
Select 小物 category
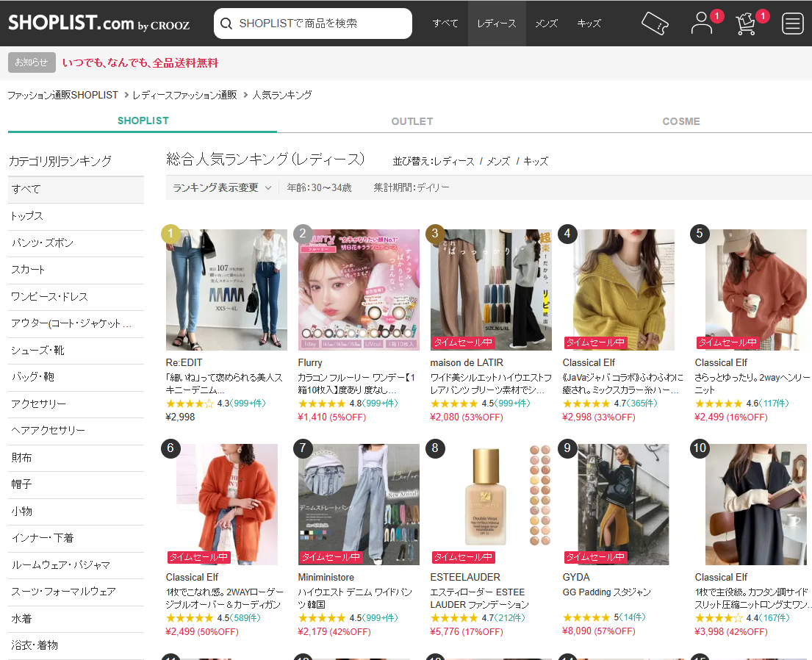76,512
